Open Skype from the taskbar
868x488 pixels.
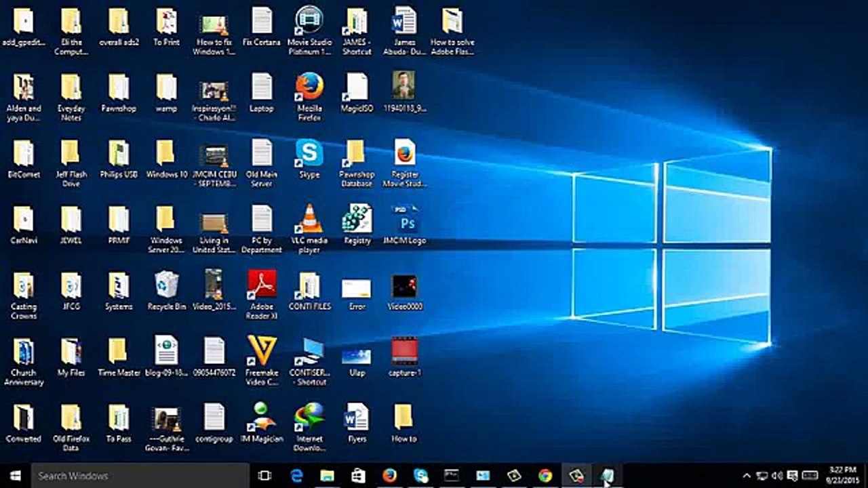click(x=420, y=476)
